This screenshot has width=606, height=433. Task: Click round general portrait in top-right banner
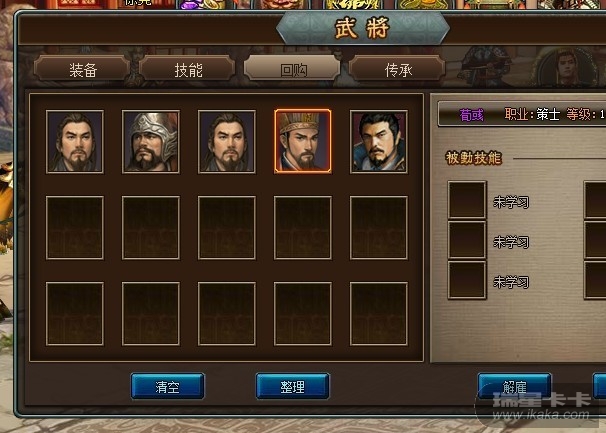click(567, 66)
